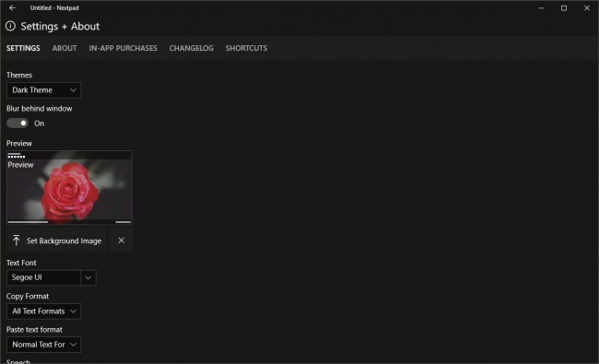Click the info icon beside Settings + About
Viewport: 599px width, 364px height.
11,26
